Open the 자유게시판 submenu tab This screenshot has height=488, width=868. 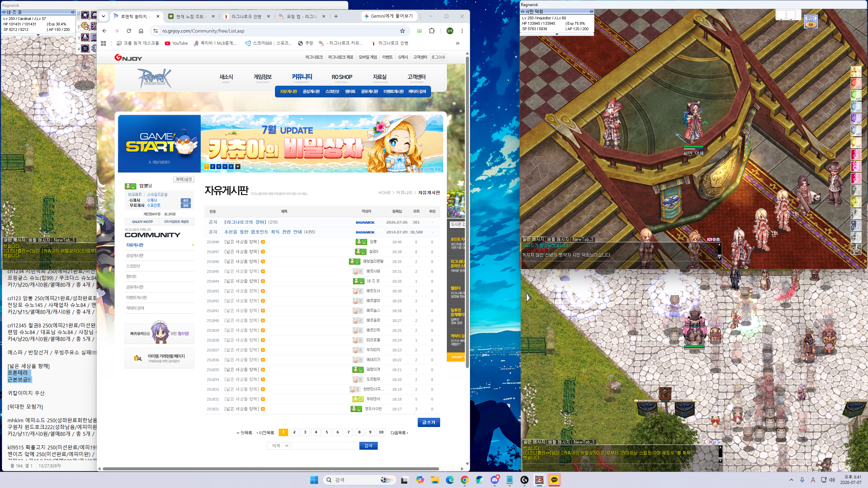point(288,91)
